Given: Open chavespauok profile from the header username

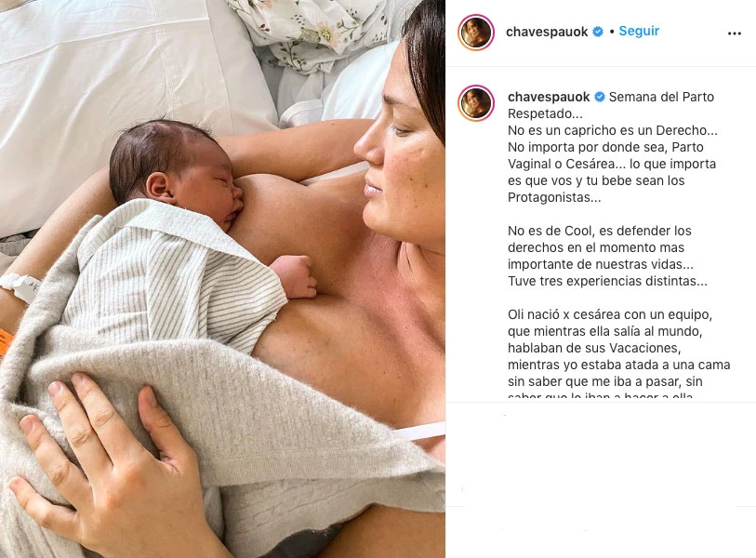Looking at the screenshot, I should point(547,32).
